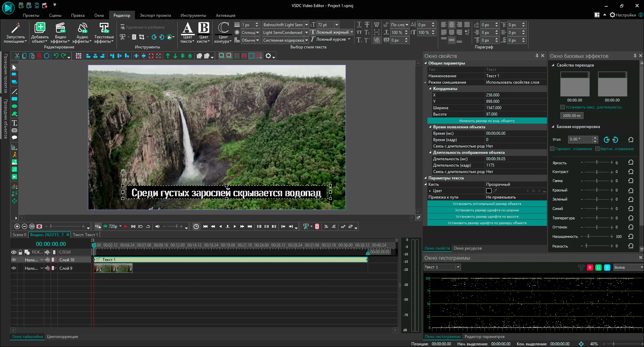644x347 pixels.
Task: Open contour color (Цвет контура) picker
Action: pos(223,33)
